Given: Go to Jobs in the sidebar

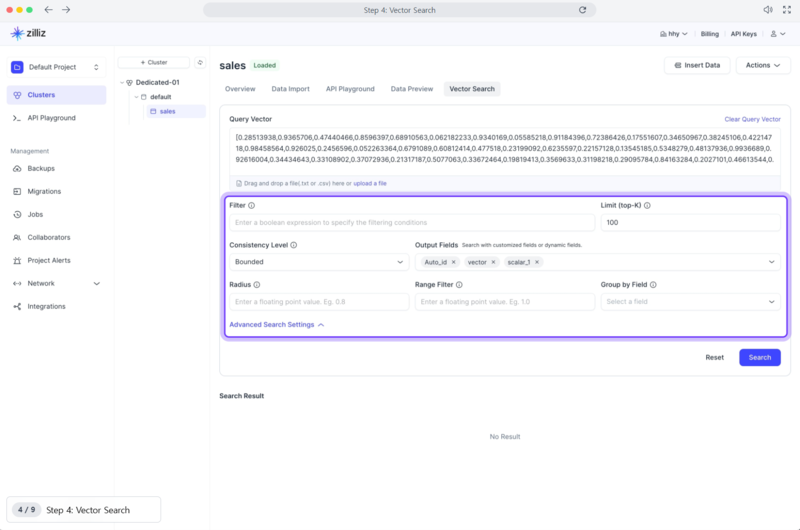Looking at the screenshot, I should click(x=35, y=214).
